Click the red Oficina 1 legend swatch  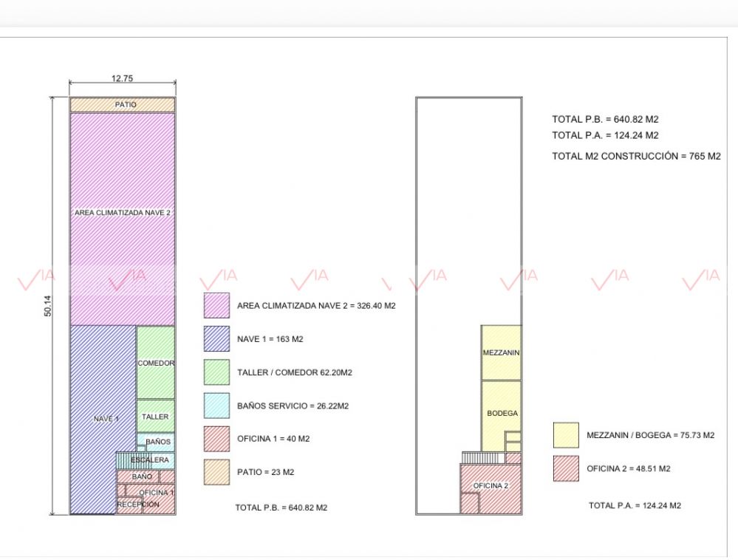point(216,438)
